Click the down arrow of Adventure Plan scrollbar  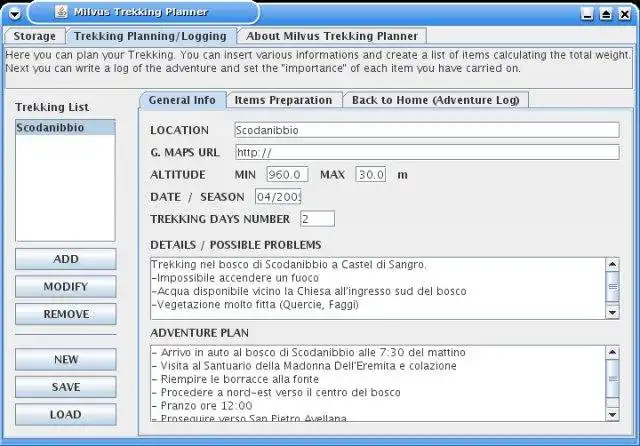tap(613, 415)
